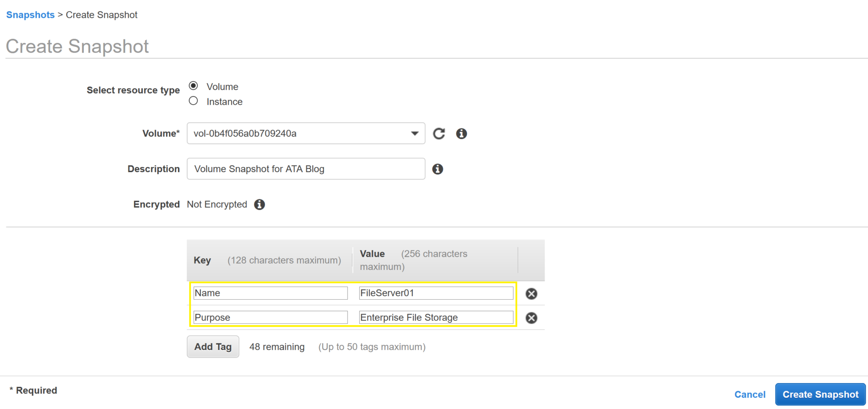Click the Enterprise File Storage value field

click(x=436, y=317)
